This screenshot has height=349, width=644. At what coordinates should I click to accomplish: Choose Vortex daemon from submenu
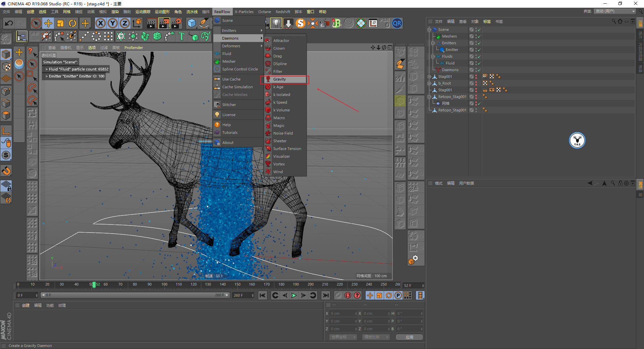pyautogui.click(x=285, y=164)
